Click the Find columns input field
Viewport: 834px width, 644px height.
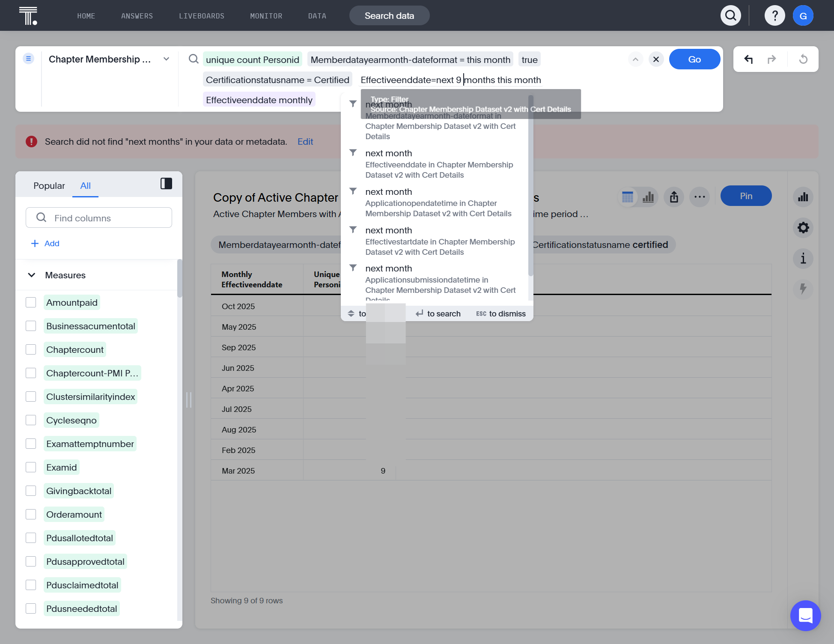(x=99, y=218)
